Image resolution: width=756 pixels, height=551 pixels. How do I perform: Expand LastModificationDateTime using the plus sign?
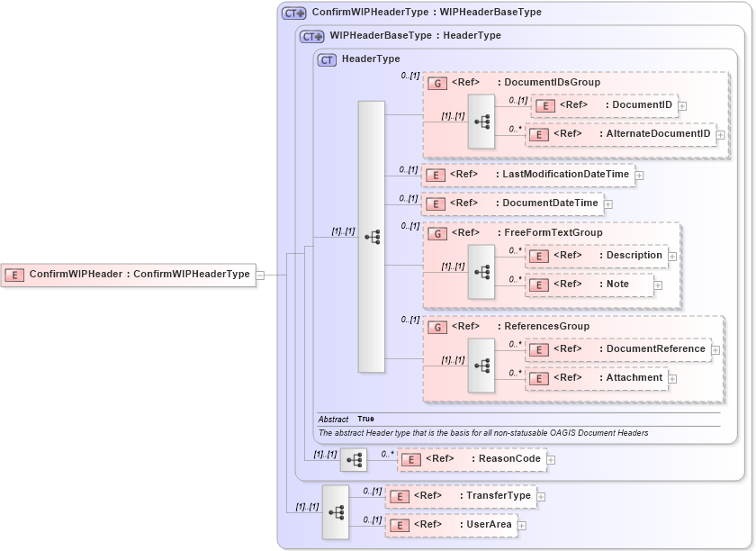click(x=638, y=174)
